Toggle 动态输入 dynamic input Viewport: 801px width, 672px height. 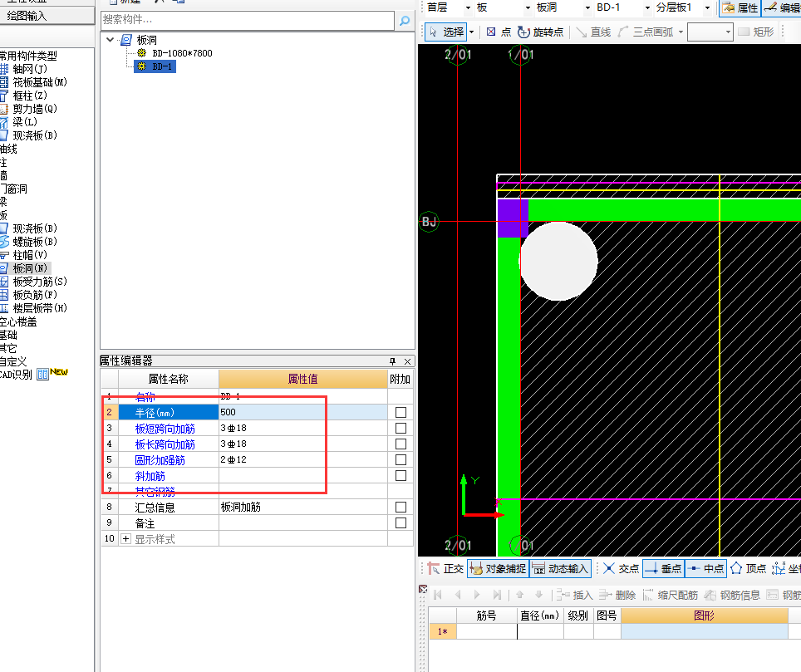(x=560, y=568)
